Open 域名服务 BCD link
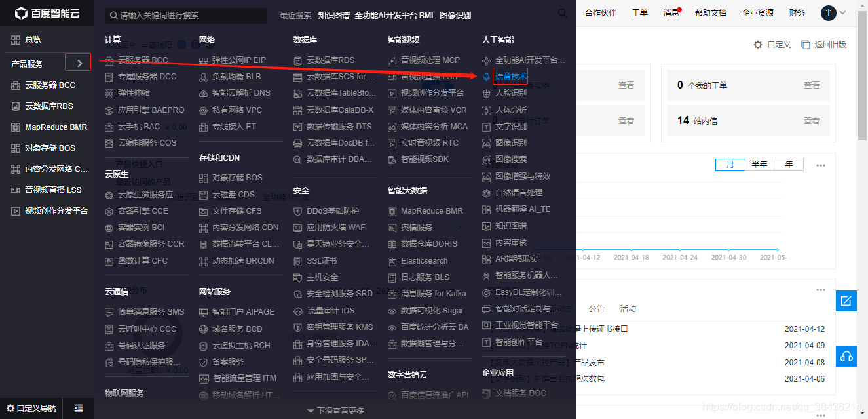Viewport: 868px width, 419px height. pyautogui.click(x=237, y=329)
